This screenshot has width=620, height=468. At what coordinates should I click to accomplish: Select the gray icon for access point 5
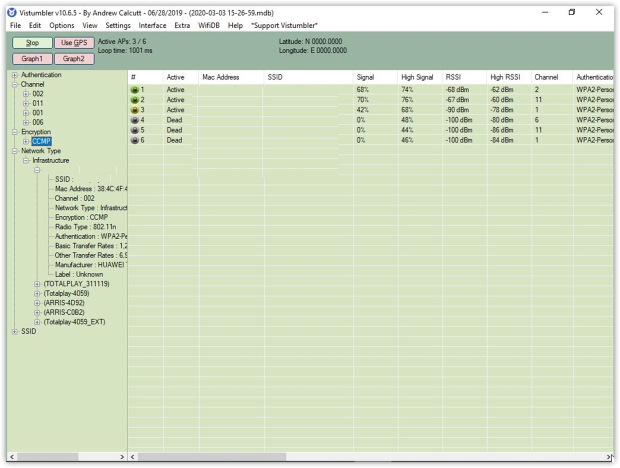click(135, 130)
